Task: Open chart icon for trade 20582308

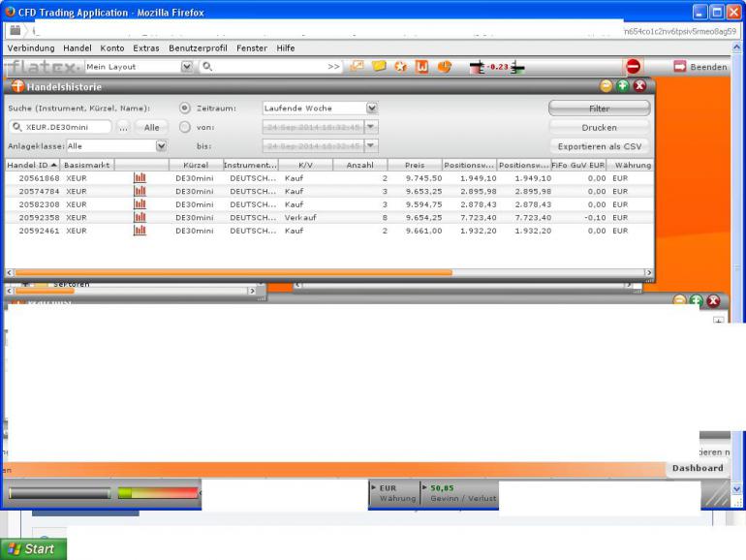Action: pyautogui.click(x=140, y=204)
